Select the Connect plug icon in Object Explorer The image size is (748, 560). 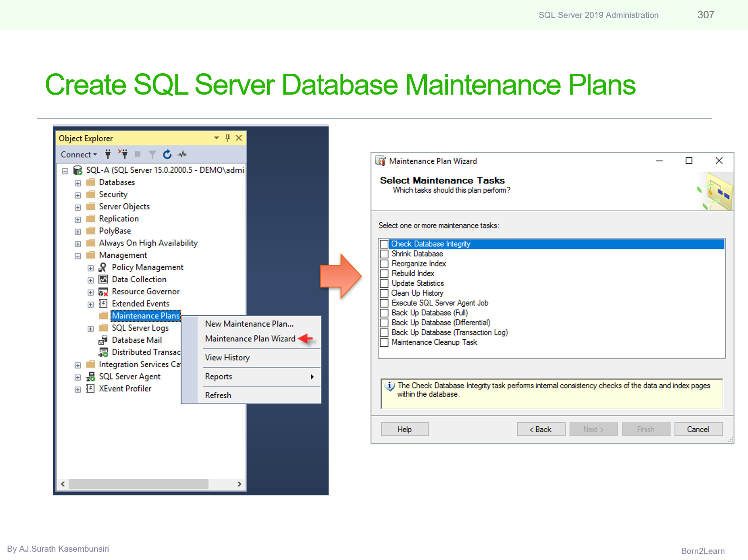[x=108, y=154]
